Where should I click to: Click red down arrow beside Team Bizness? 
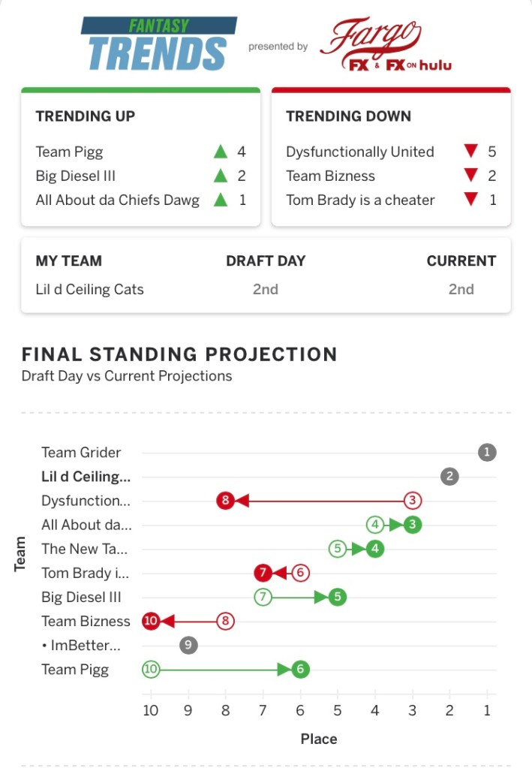[x=470, y=176]
